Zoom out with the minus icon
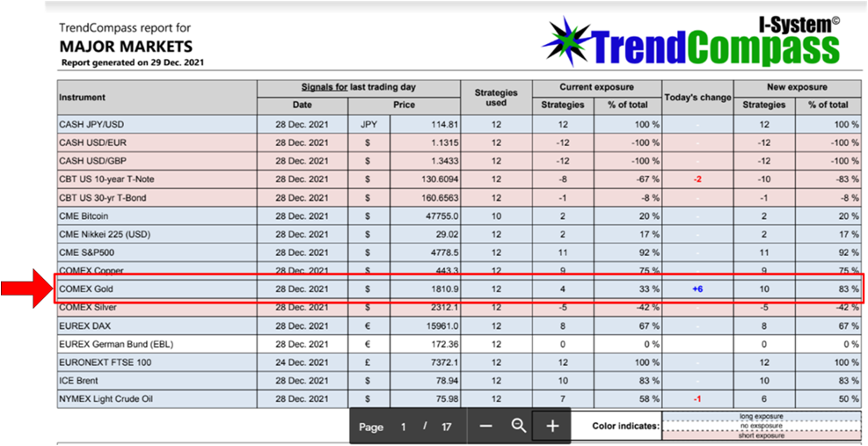868x446 pixels. tap(485, 426)
